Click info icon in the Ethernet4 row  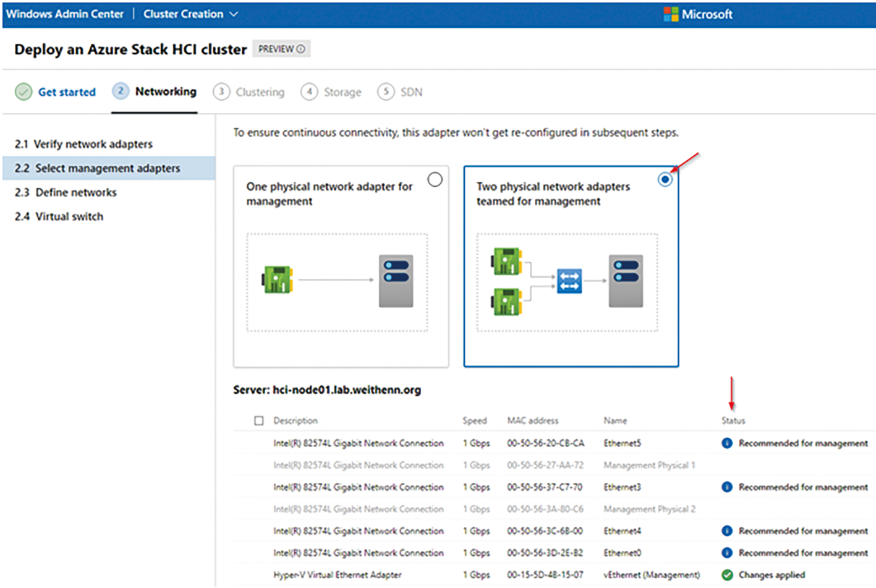click(727, 531)
